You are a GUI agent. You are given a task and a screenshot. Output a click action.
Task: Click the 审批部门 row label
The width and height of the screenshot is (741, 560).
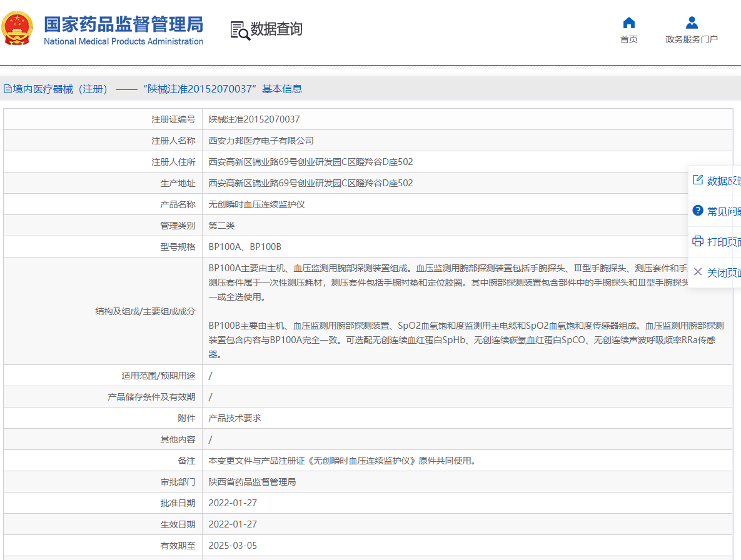point(178,482)
